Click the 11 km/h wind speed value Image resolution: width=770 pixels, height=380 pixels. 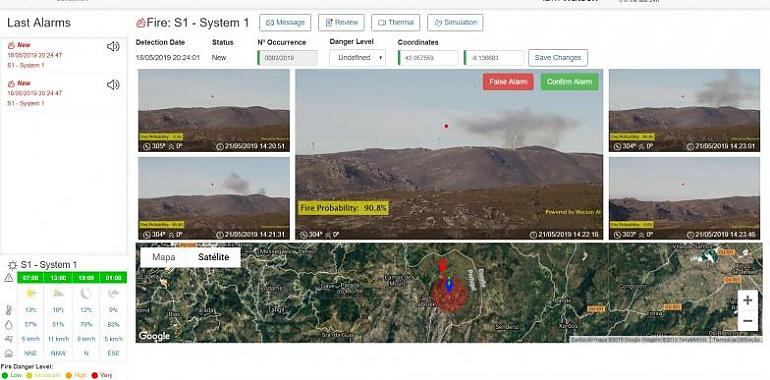pyautogui.click(x=58, y=339)
